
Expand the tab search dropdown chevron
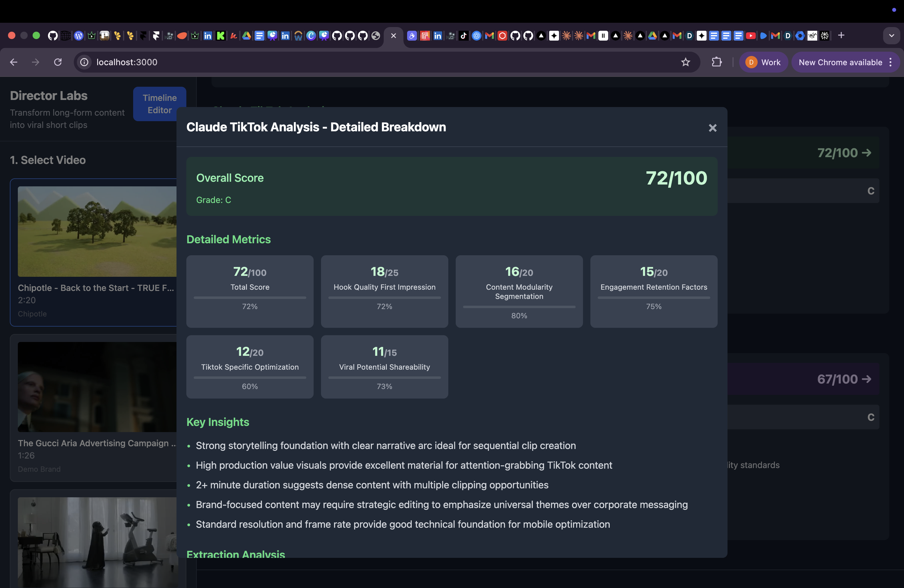coord(891,36)
